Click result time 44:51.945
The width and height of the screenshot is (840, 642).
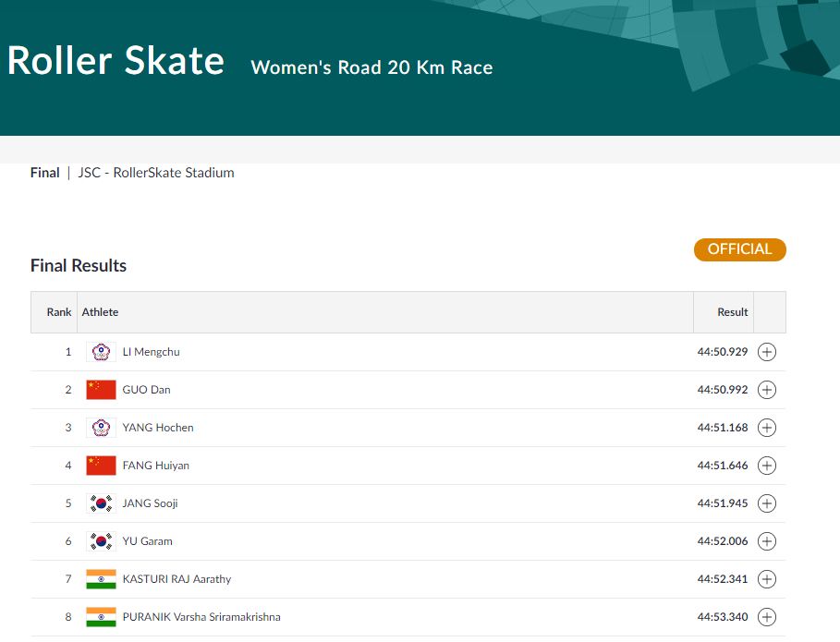click(x=722, y=503)
